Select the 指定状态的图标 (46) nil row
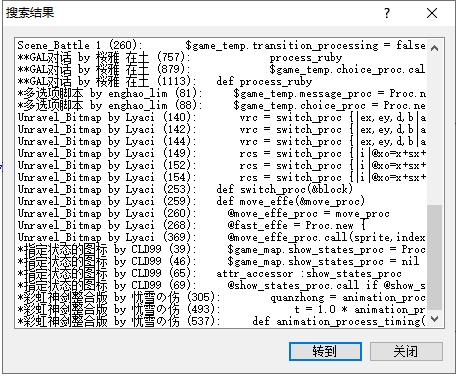Screen dimensions: 458x376 [x=221, y=261]
